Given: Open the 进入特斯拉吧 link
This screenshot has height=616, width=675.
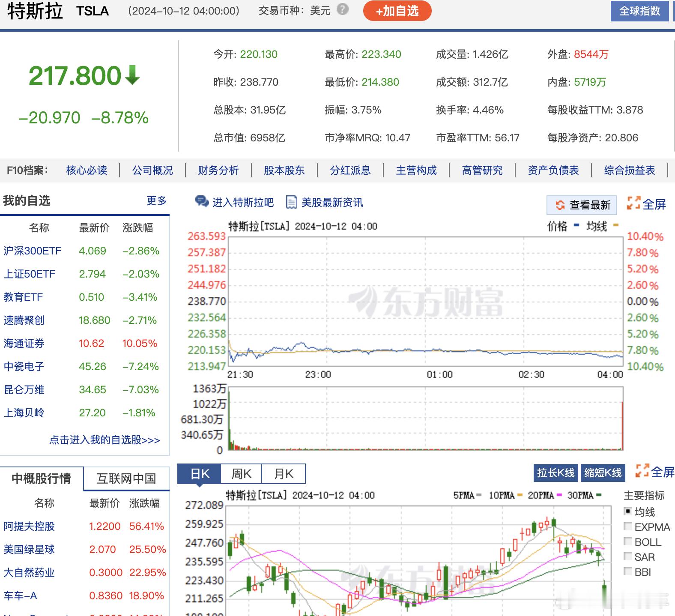Looking at the screenshot, I should 243,202.
